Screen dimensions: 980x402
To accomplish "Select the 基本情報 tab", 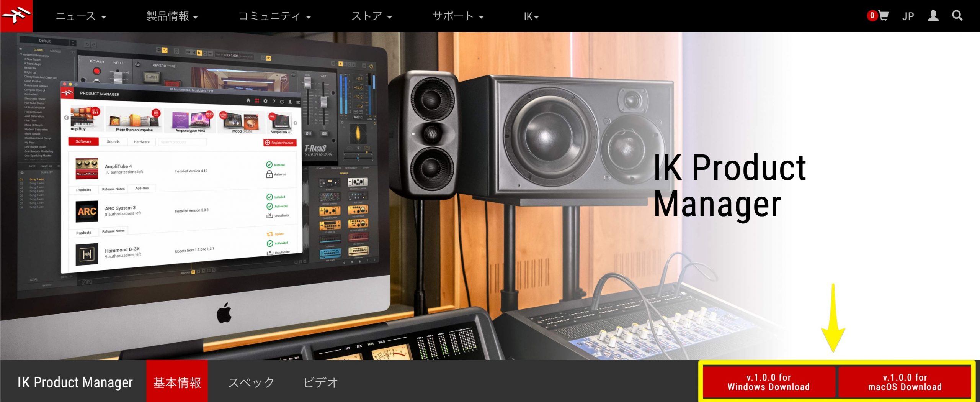I will pyautogui.click(x=177, y=381).
